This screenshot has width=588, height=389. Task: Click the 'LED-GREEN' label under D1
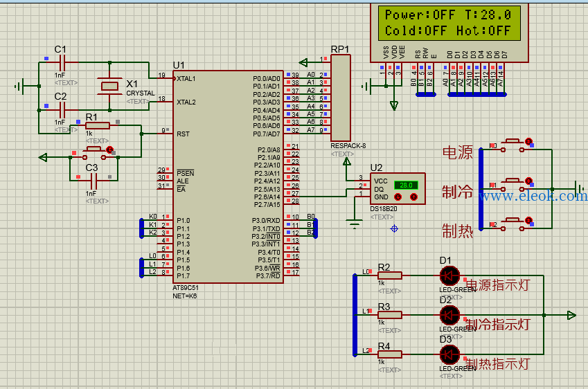click(458, 290)
